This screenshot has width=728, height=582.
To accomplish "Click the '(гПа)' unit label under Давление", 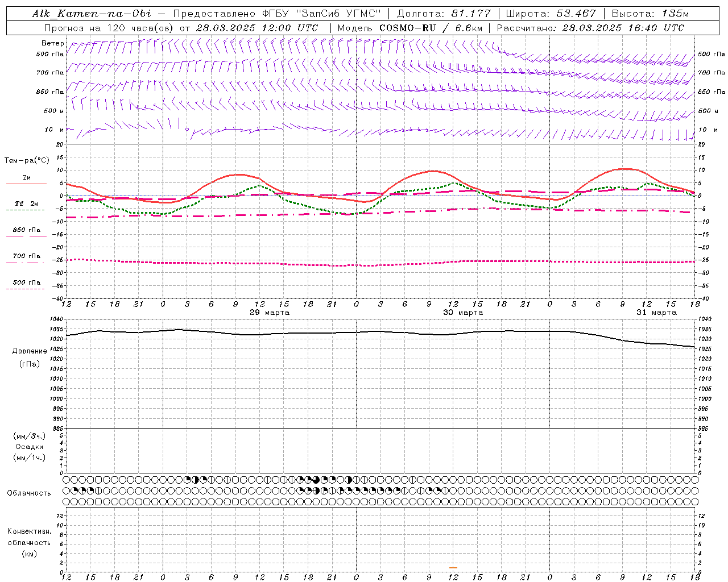I will [30, 364].
